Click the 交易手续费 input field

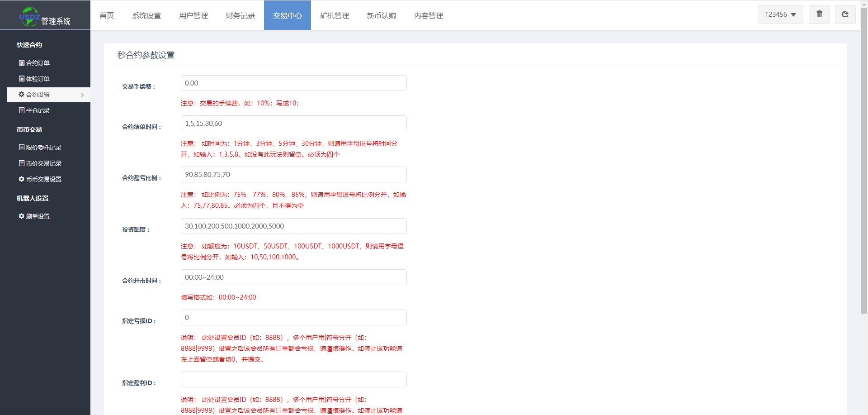point(293,83)
